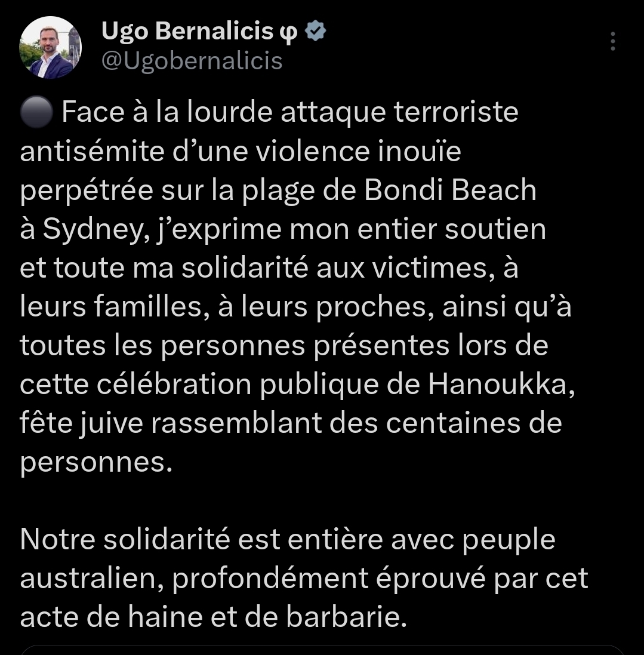Open the @Ugobernalicis handle link
Viewport: 644px width, 655px height.
tap(192, 60)
